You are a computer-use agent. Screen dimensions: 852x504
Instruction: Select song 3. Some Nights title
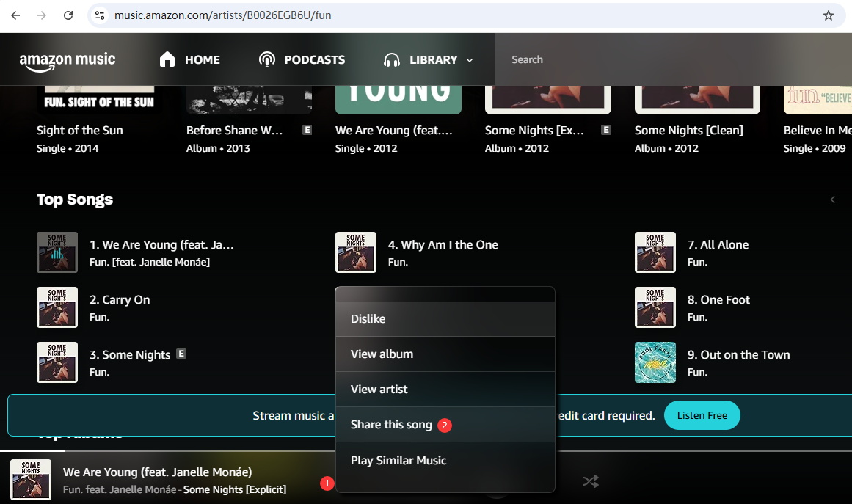pos(130,354)
